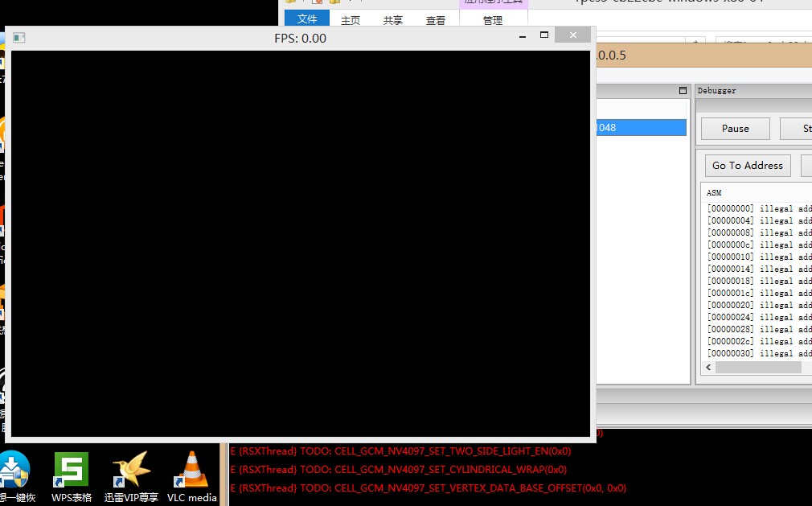Image resolution: width=812 pixels, height=506 pixels.
Task: Maximize the FPS window
Action: point(543,35)
